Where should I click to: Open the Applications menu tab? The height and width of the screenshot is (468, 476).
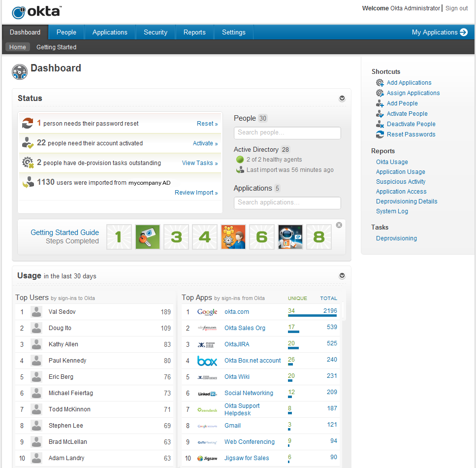pyautogui.click(x=110, y=33)
